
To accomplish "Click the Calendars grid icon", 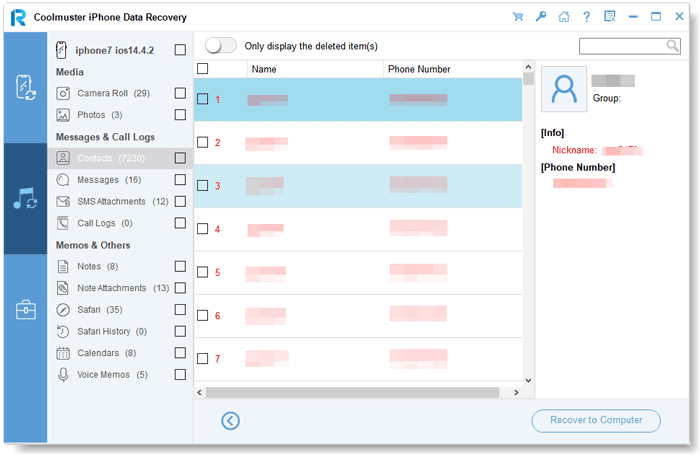I will (x=63, y=353).
